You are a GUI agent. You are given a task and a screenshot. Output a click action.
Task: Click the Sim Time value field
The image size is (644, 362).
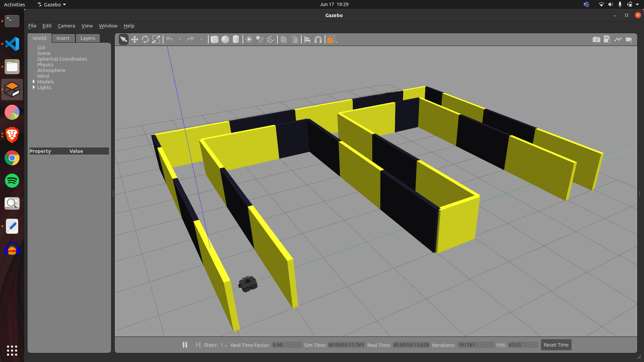point(346,345)
